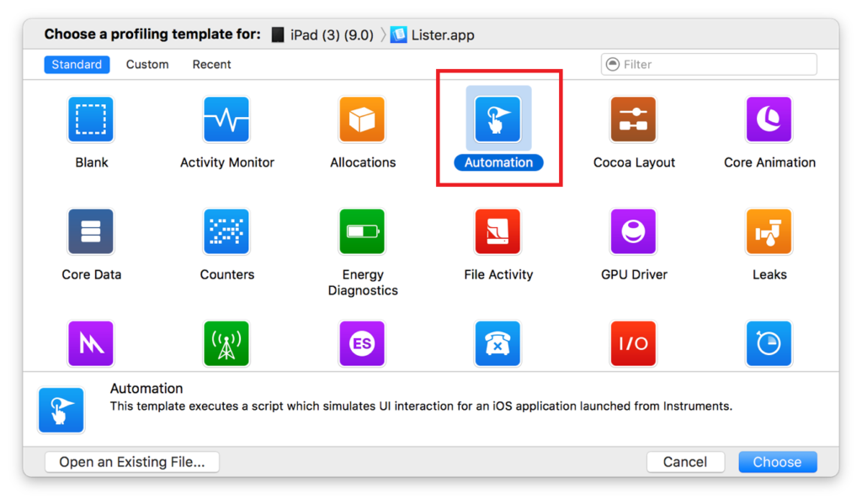Choose the Core Data template
Viewport: 862px width, 504px height.
pos(91,231)
